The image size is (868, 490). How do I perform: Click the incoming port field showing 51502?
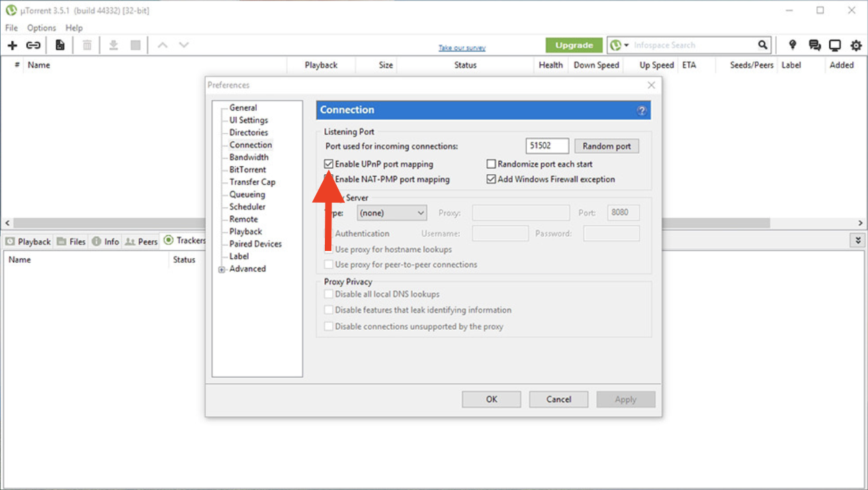pos(548,146)
